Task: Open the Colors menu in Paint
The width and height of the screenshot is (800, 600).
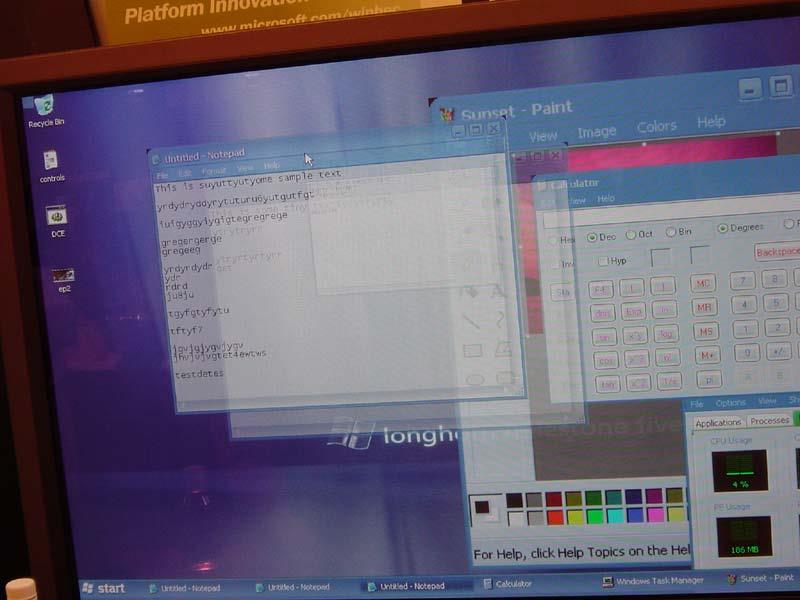Action: tap(657, 127)
